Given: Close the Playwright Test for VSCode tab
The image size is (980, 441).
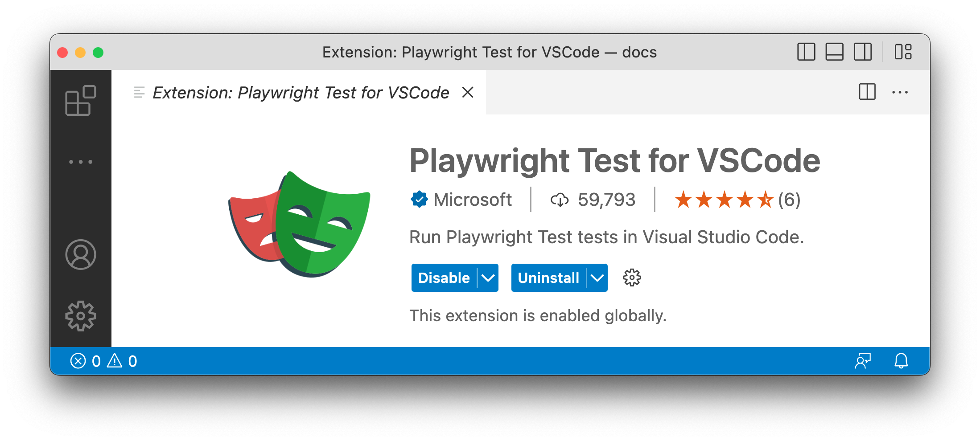Looking at the screenshot, I should 468,93.
